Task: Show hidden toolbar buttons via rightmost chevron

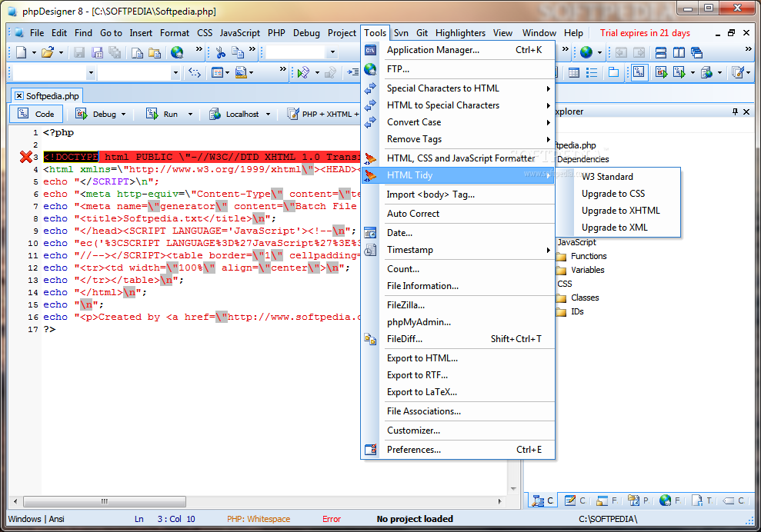Action: coord(749,49)
